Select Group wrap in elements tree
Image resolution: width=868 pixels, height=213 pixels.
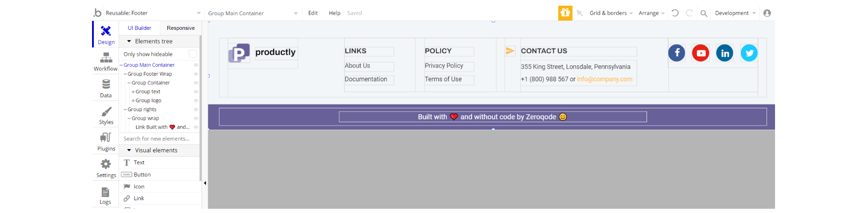click(145, 118)
